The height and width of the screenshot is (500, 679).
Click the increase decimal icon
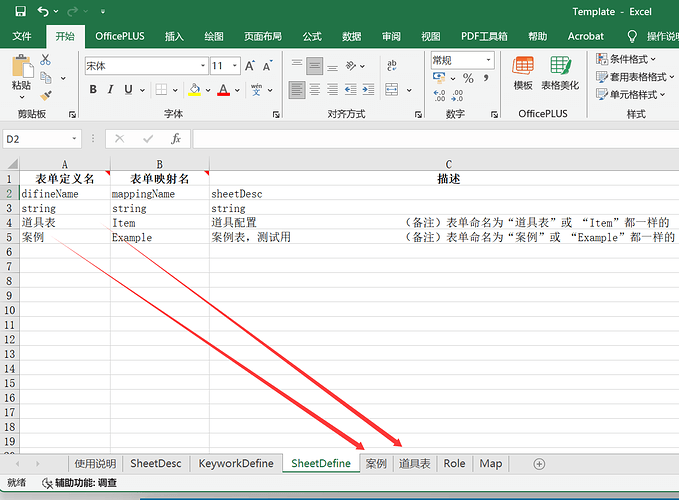click(439, 95)
